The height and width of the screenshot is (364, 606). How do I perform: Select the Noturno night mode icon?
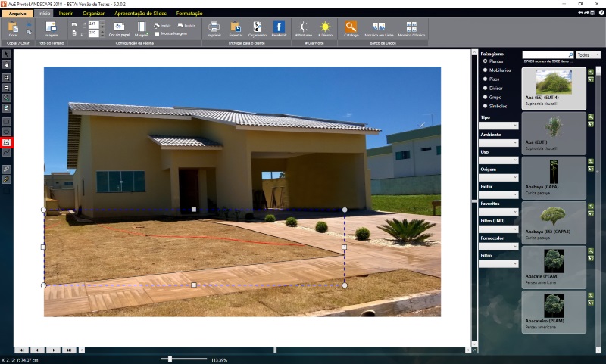pyautogui.click(x=304, y=26)
